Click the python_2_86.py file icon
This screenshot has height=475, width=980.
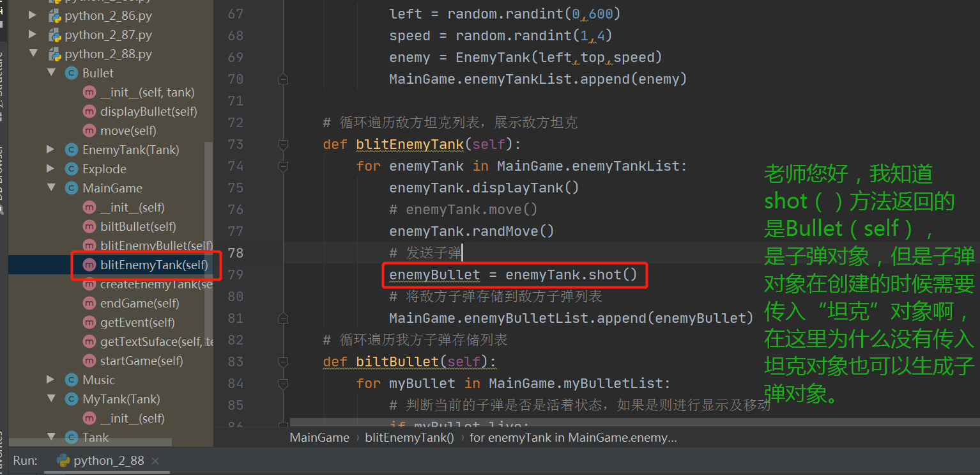(54, 16)
